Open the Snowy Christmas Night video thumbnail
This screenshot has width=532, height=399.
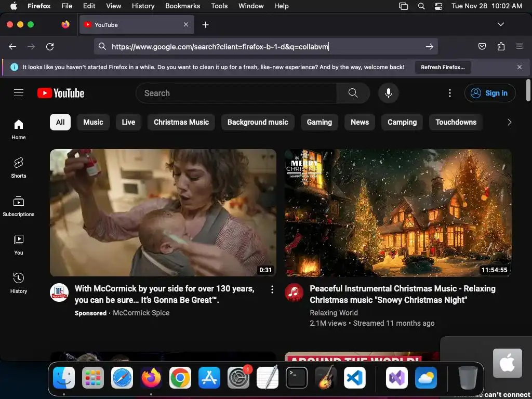pyautogui.click(x=398, y=212)
